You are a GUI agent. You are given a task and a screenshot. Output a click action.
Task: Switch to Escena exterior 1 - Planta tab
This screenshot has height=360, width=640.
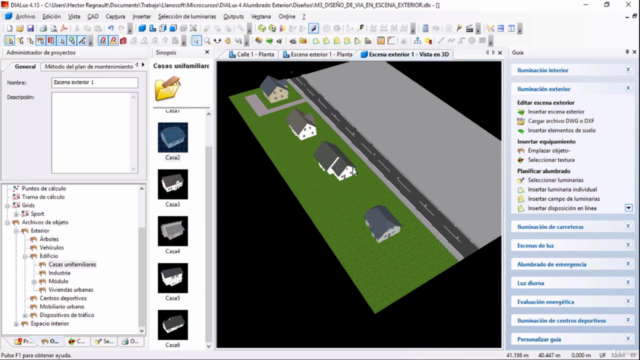click(x=318, y=54)
